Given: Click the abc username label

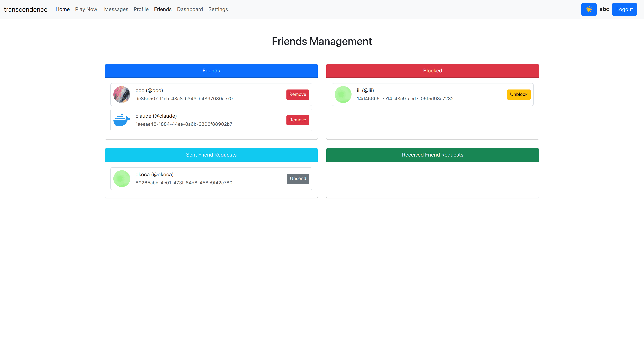Looking at the screenshot, I should pos(604,9).
